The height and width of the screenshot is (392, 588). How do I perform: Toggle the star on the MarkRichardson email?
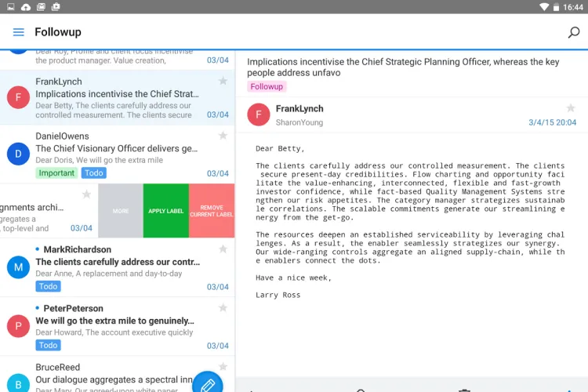(x=223, y=249)
